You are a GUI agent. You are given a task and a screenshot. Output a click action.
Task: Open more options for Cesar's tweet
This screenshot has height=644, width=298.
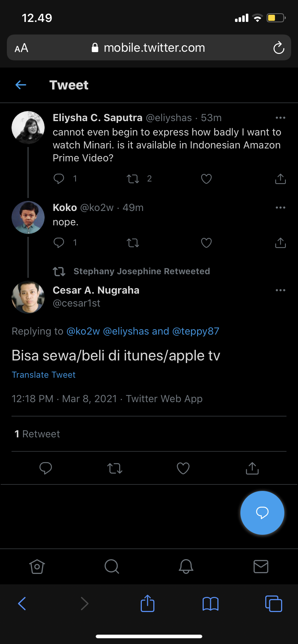coord(280,290)
